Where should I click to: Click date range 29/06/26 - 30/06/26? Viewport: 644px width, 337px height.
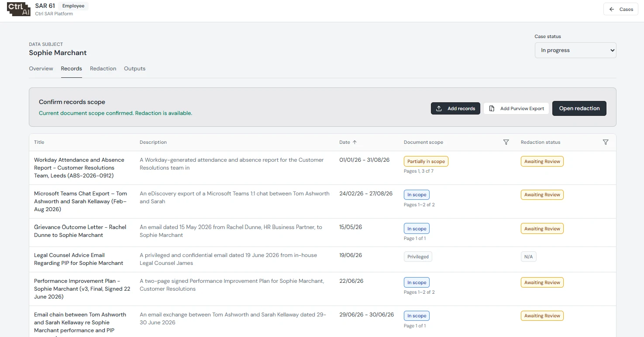pyautogui.click(x=367, y=315)
